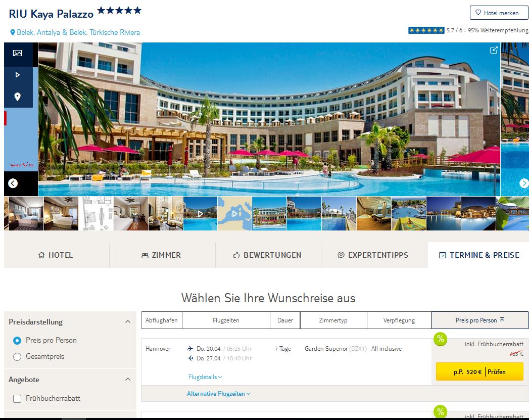529x420 pixels.
Task: Select the Preis pro Person radio button
Action: coord(17,340)
